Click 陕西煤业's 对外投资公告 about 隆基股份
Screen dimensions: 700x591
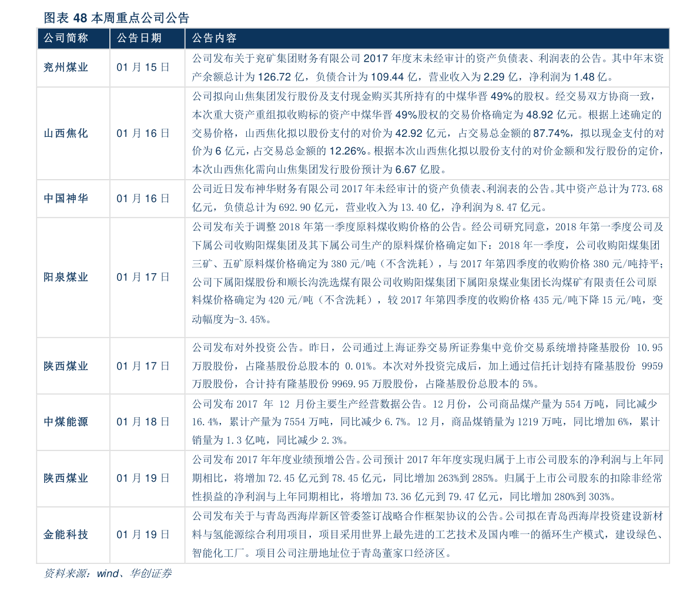pyautogui.click(x=427, y=366)
